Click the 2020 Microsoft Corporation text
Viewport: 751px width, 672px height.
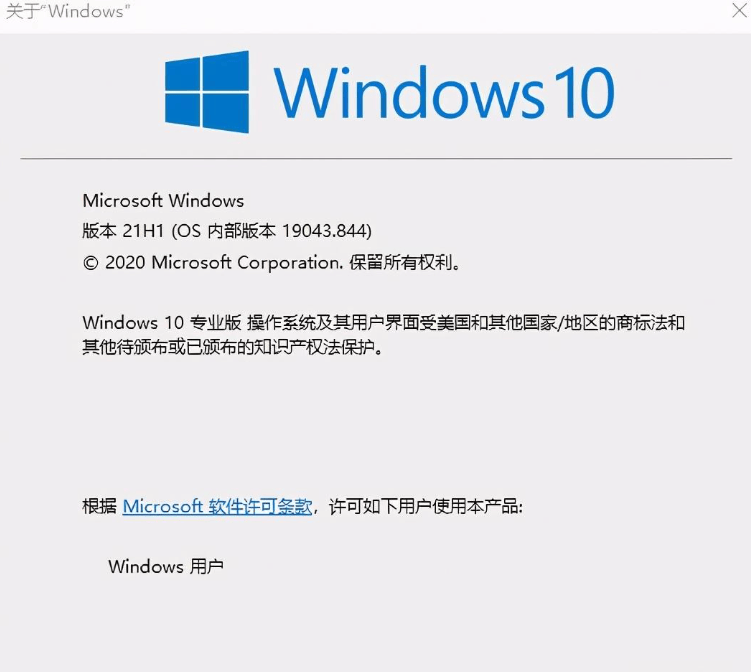click(224, 262)
